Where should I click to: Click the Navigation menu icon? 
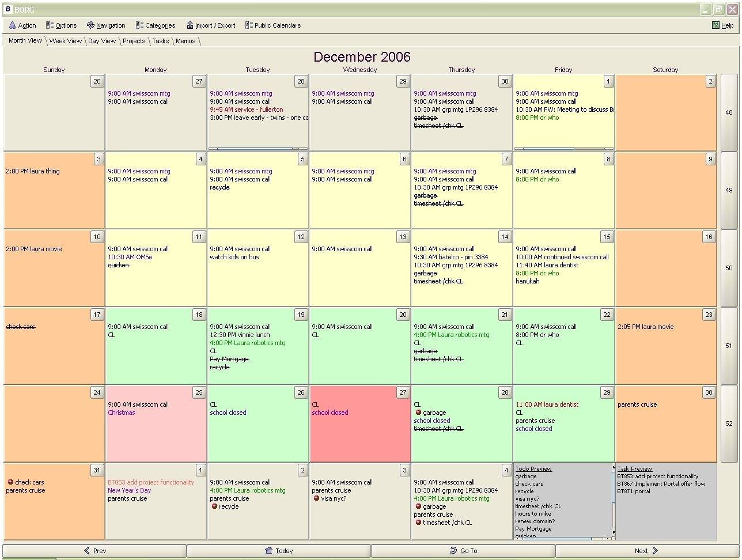pos(90,25)
